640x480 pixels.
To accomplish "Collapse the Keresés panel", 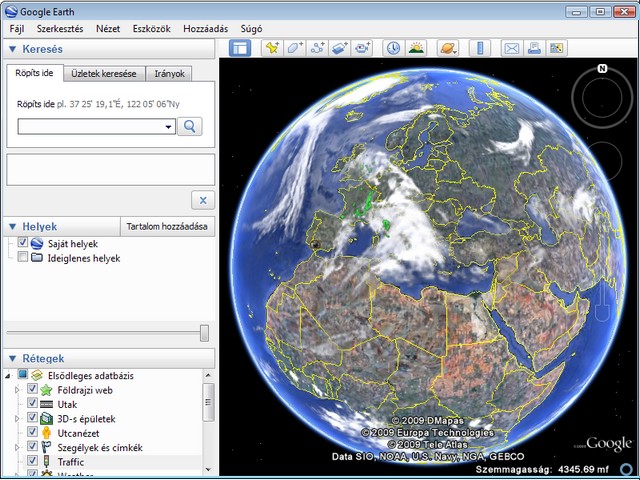I will point(13,49).
